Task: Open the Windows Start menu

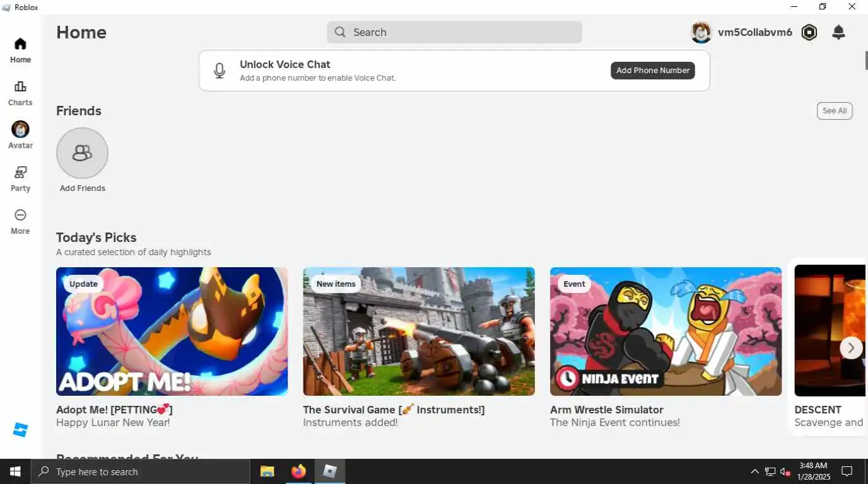Action: (x=15, y=471)
